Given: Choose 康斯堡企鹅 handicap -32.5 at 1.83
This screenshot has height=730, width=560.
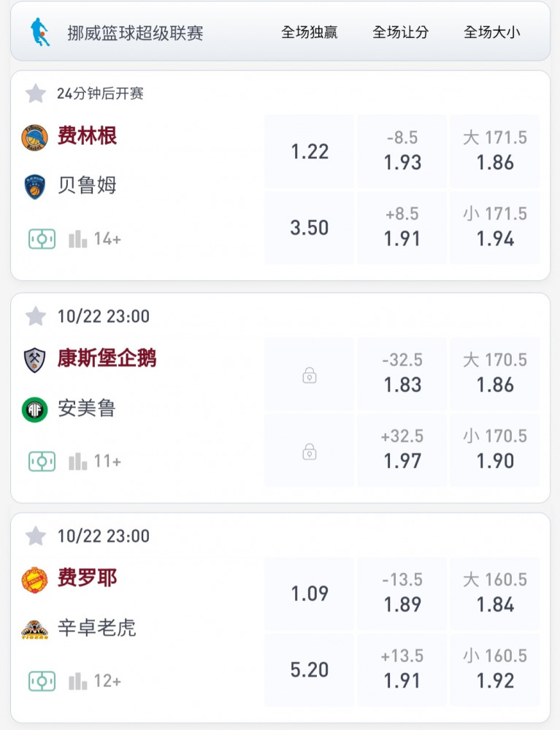Looking at the screenshot, I should click(x=402, y=374).
